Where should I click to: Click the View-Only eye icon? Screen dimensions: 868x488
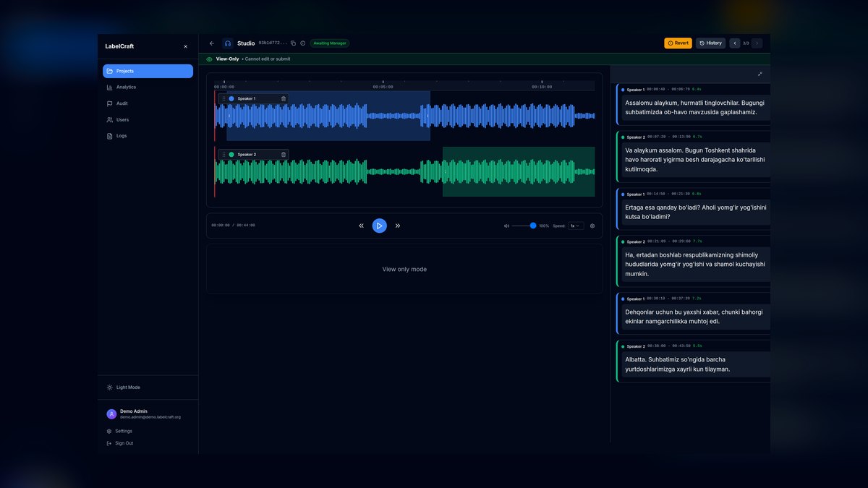point(209,59)
